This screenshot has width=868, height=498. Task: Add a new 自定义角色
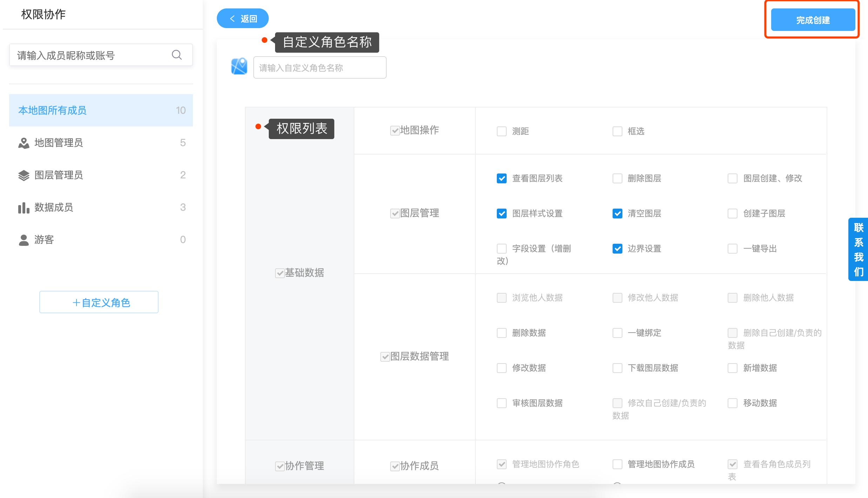tap(99, 302)
